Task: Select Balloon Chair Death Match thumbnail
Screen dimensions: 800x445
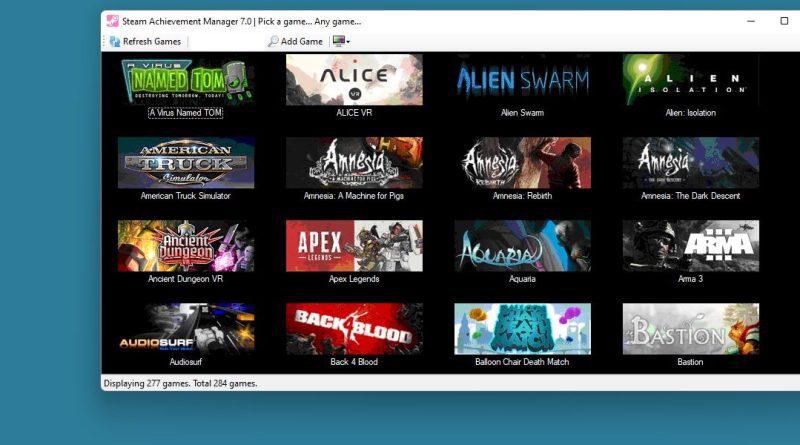Action: pyautogui.click(x=522, y=329)
